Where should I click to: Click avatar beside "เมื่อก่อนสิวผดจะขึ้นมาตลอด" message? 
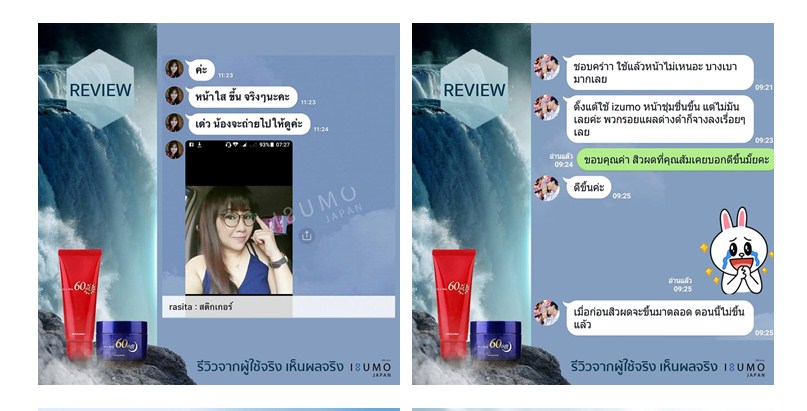[x=546, y=313]
